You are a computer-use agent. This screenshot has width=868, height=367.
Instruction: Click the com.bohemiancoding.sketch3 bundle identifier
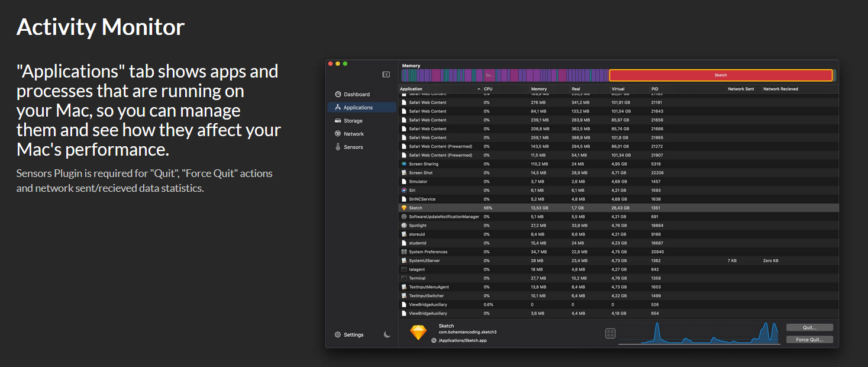467,332
